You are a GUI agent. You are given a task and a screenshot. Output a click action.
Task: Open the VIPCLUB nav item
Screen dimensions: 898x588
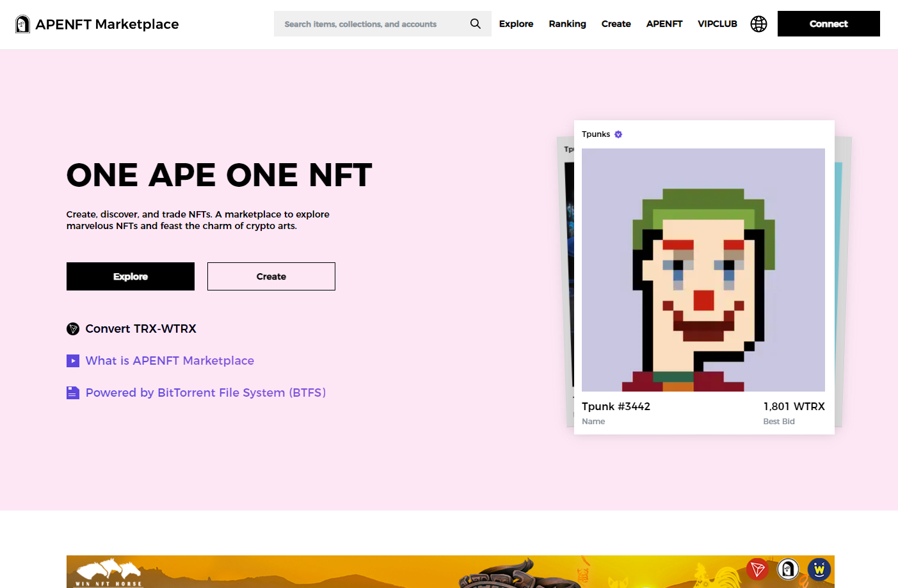pyautogui.click(x=717, y=24)
